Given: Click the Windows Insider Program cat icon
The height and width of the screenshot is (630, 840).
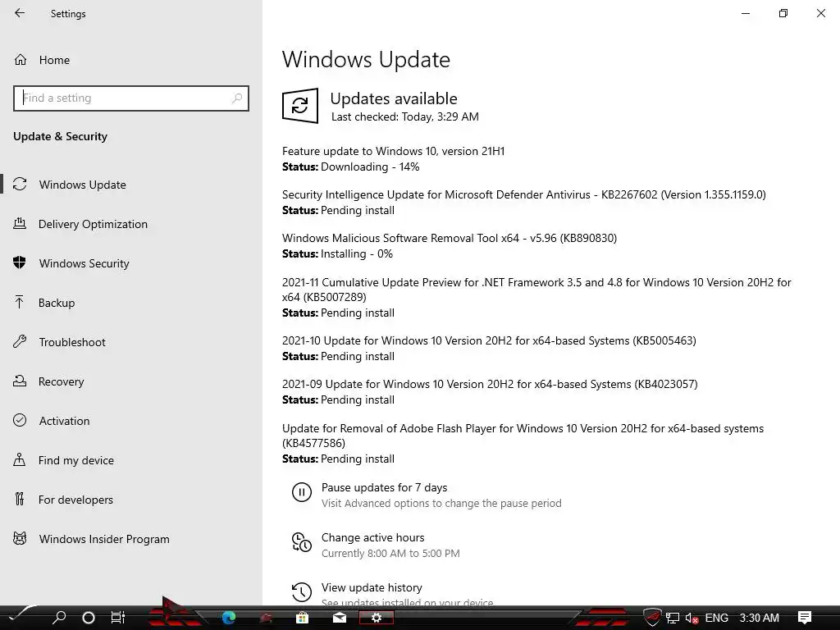Looking at the screenshot, I should point(20,538).
